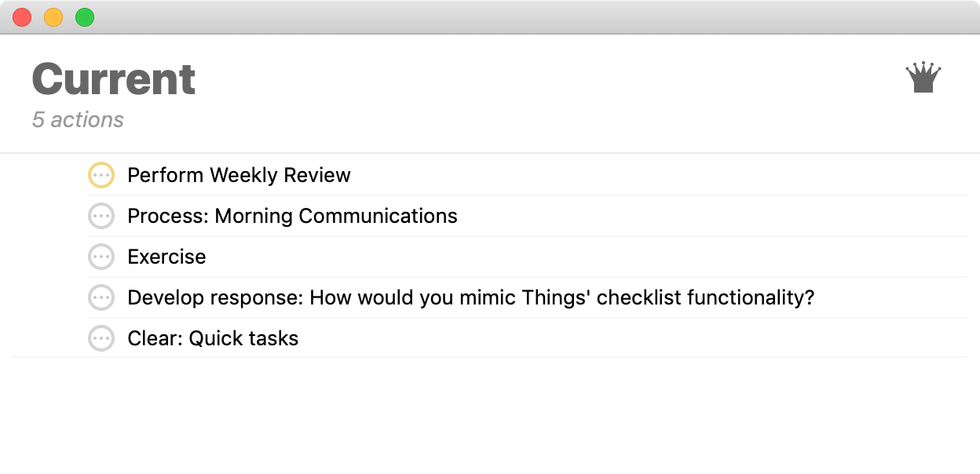This screenshot has height=474, width=980.
Task: Open the Clear: Quick tasks action
Action: (x=213, y=338)
